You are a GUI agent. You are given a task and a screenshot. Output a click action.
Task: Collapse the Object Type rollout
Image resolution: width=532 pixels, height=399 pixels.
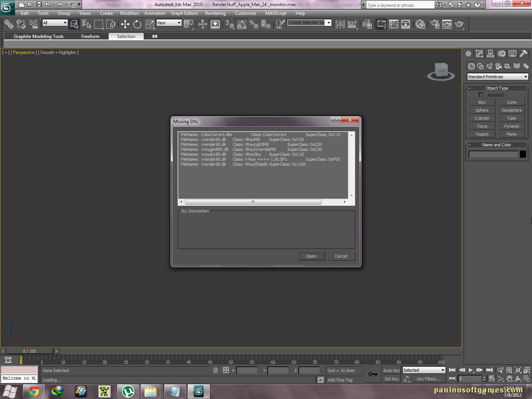coord(497,88)
